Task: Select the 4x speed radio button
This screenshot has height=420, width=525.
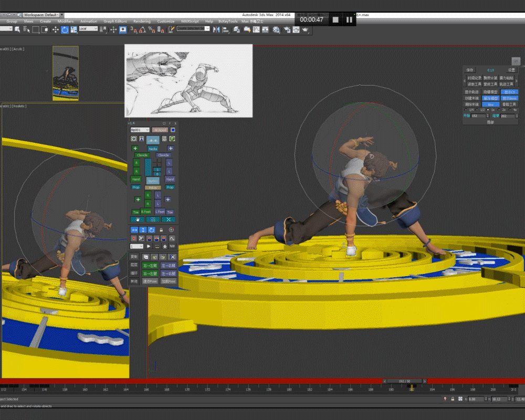Action: coord(510,110)
